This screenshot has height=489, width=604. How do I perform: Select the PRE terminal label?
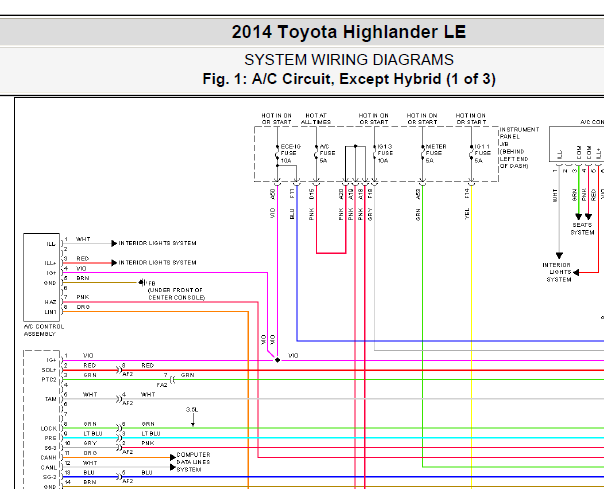[51, 438]
